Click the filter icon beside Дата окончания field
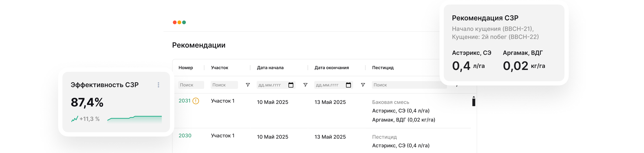 (363, 85)
